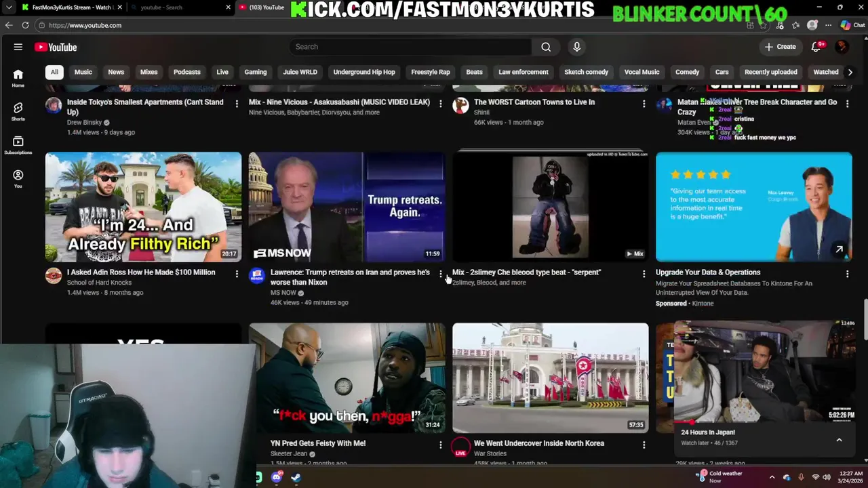Click the search magnifier button
The height and width of the screenshot is (488, 868).
pos(546,47)
